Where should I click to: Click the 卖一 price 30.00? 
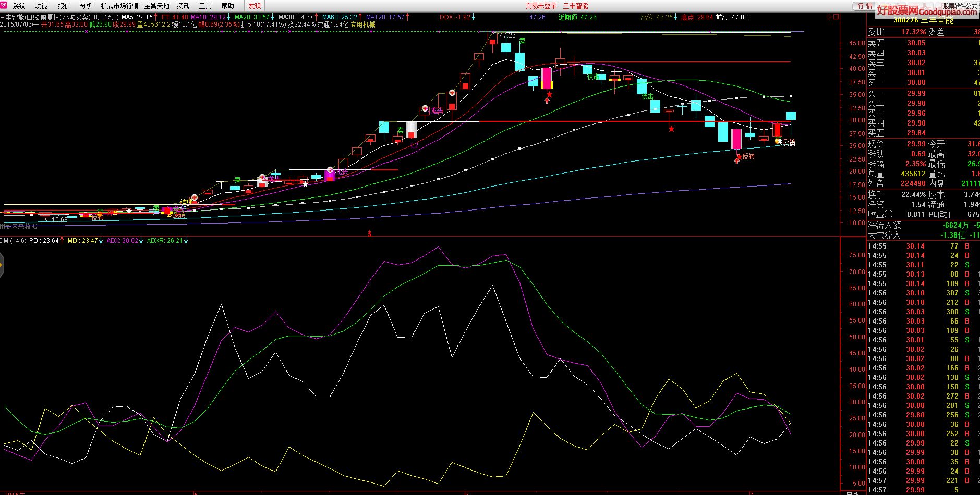[916, 82]
